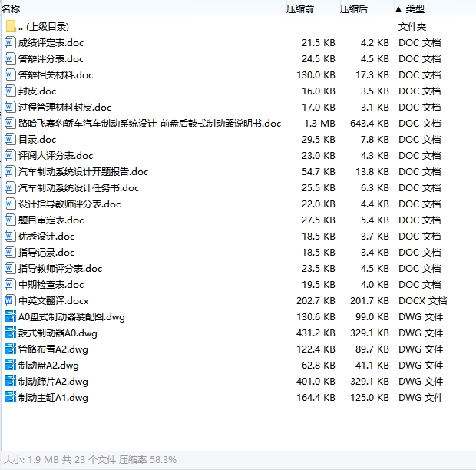Image resolution: width=476 pixels, height=470 pixels.
Task: Click the Word icon beside 路哈飞赛豹轿车 说明书.doc
Action: click(9, 123)
